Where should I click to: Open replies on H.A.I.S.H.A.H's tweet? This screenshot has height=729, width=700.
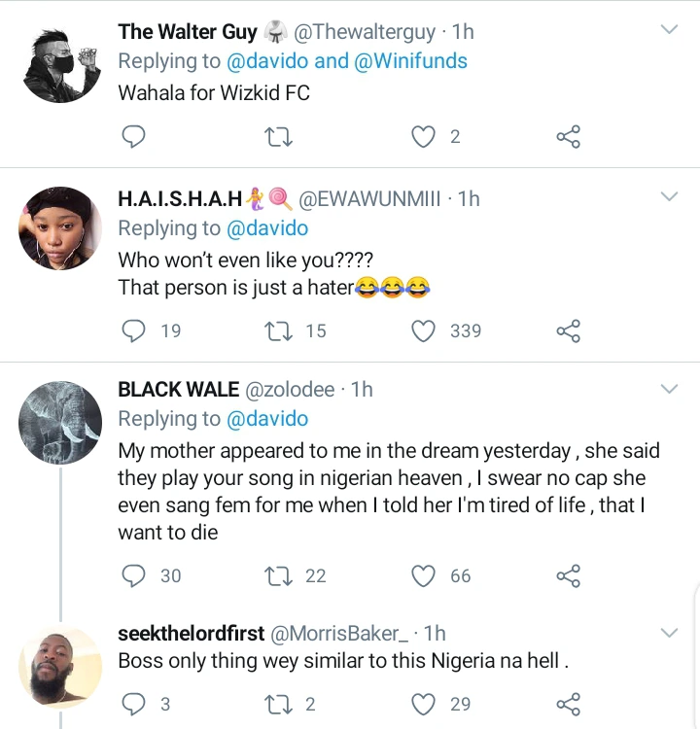(x=133, y=331)
